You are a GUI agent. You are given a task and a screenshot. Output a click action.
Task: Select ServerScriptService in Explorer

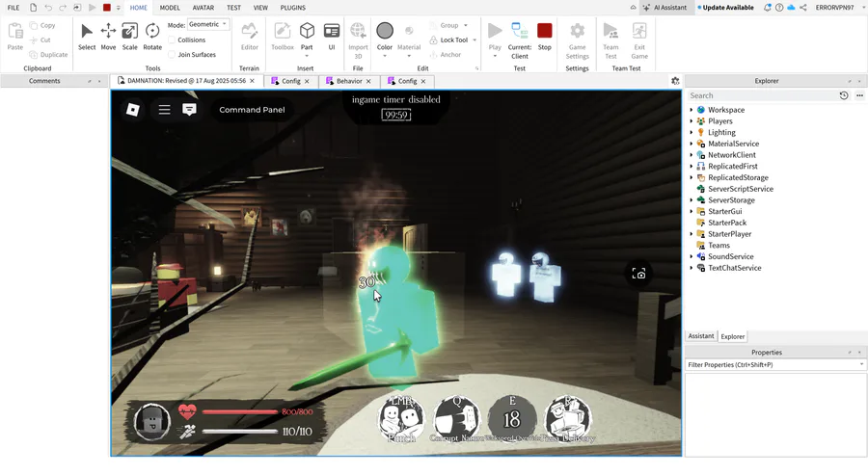[740, 189]
